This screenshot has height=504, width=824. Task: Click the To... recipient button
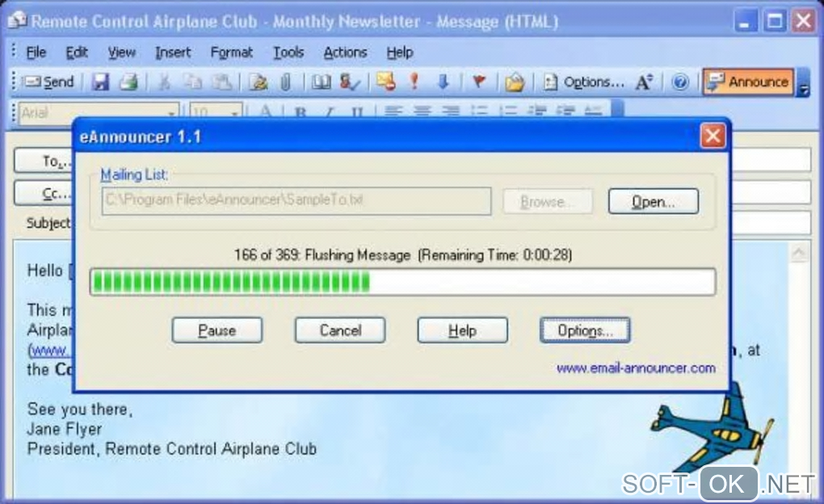pos(44,161)
